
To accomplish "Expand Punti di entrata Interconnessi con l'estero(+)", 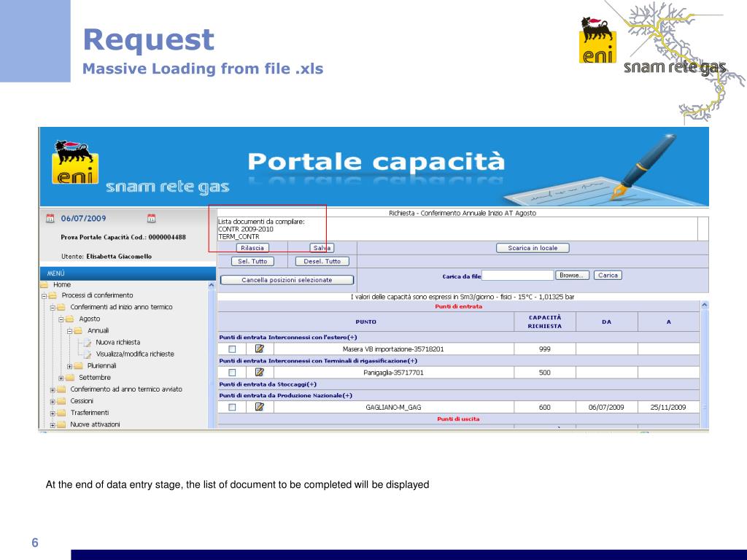I will 287,337.
